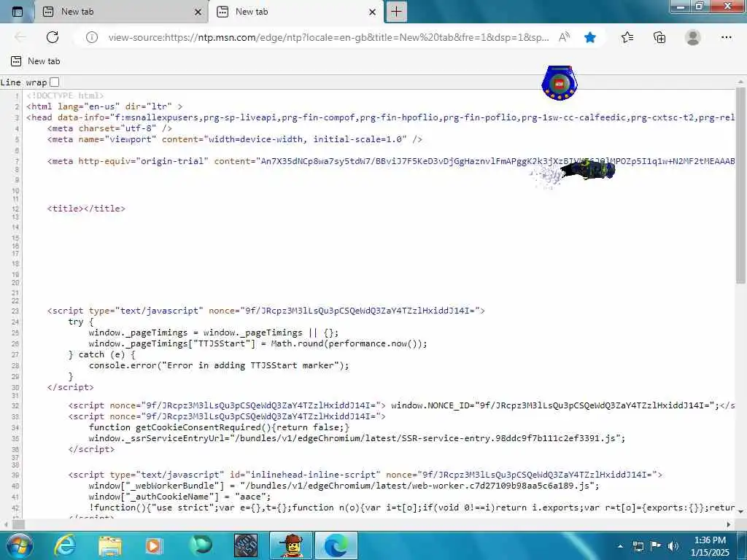Click the '_authCookieName' source line

coord(179,496)
